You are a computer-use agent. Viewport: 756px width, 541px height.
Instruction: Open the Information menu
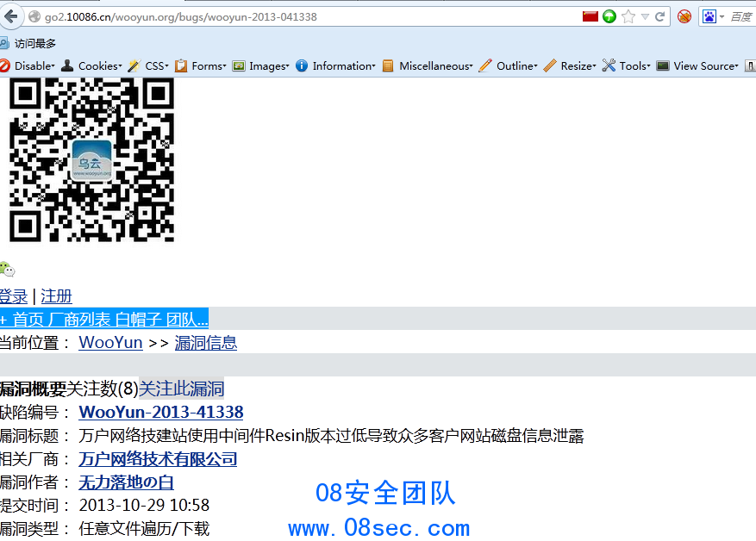click(x=335, y=65)
